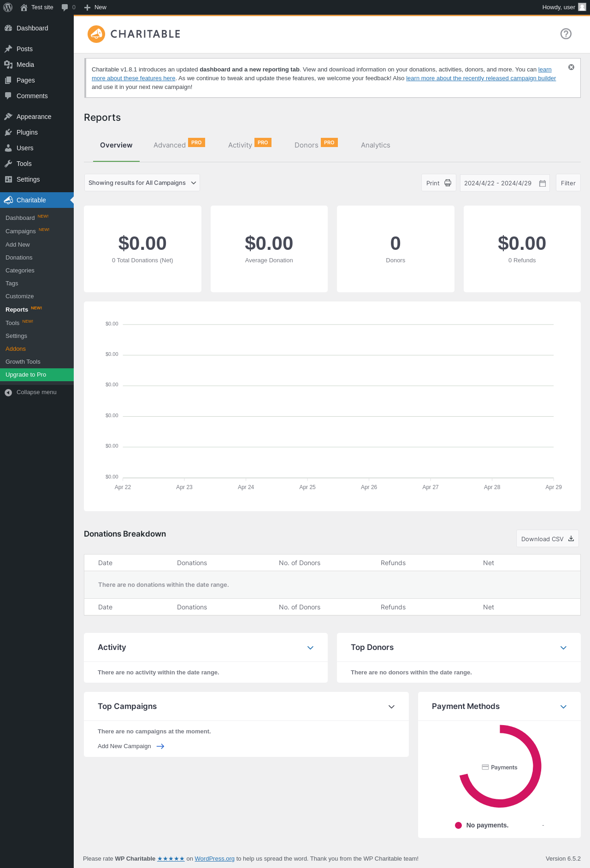Open the Donations submenu item
The image size is (590, 868).
point(37,258)
